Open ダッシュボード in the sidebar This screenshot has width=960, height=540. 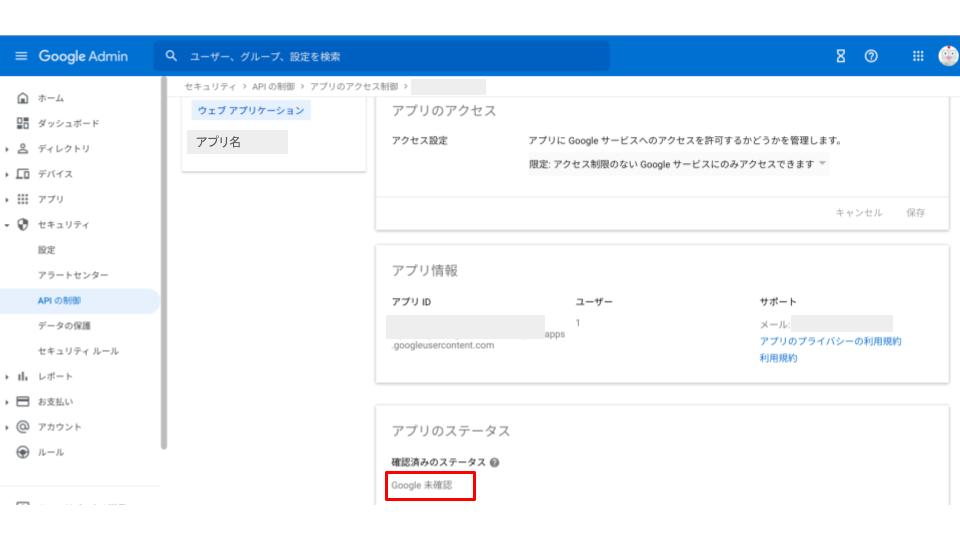click(x=69, y=123)
